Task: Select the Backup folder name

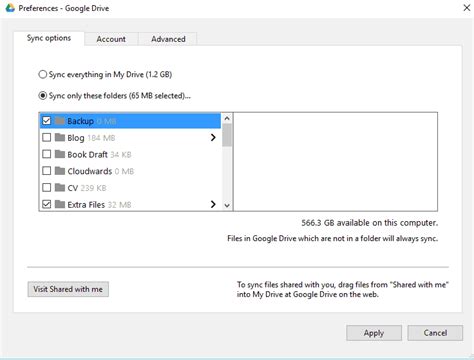Action: 80,121
